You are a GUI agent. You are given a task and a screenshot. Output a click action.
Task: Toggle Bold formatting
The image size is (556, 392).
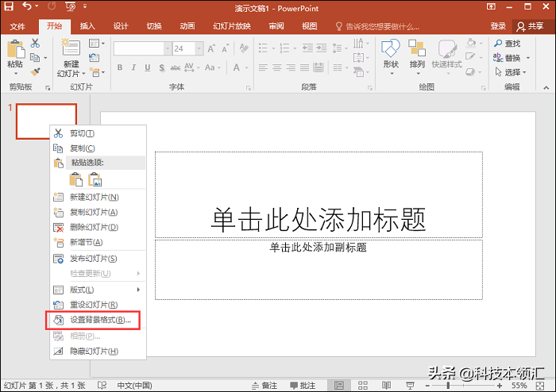point(120,67)
